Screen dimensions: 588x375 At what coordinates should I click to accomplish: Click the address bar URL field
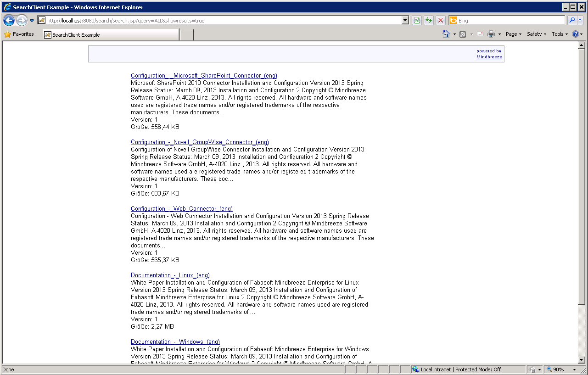coord(219,21)
